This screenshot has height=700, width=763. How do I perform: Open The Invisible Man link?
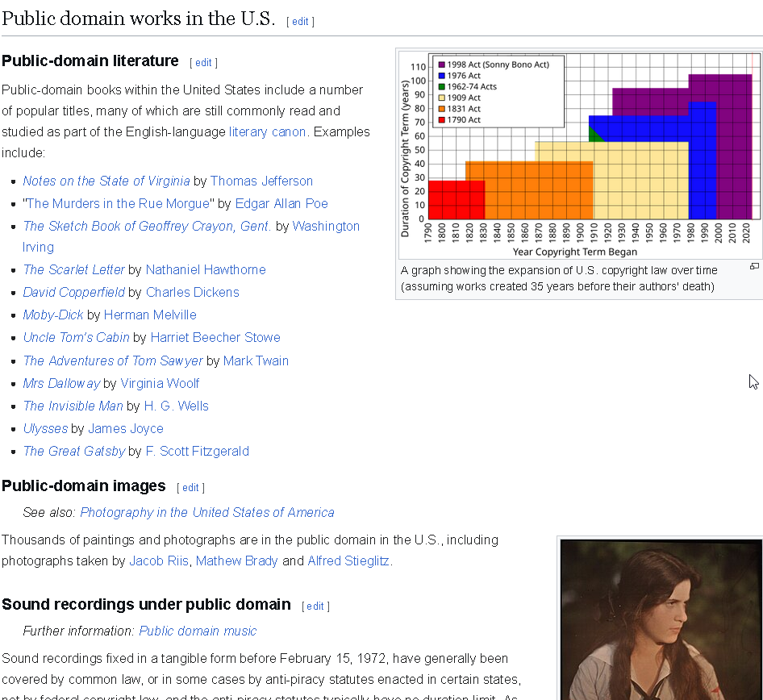(x=73, y=406)
